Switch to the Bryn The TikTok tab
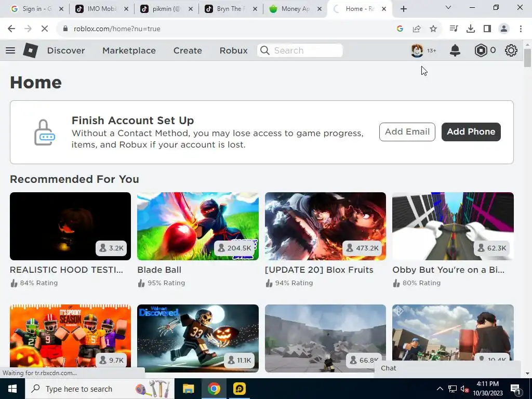Screen dimensions: 532x399 coord(230,9)
